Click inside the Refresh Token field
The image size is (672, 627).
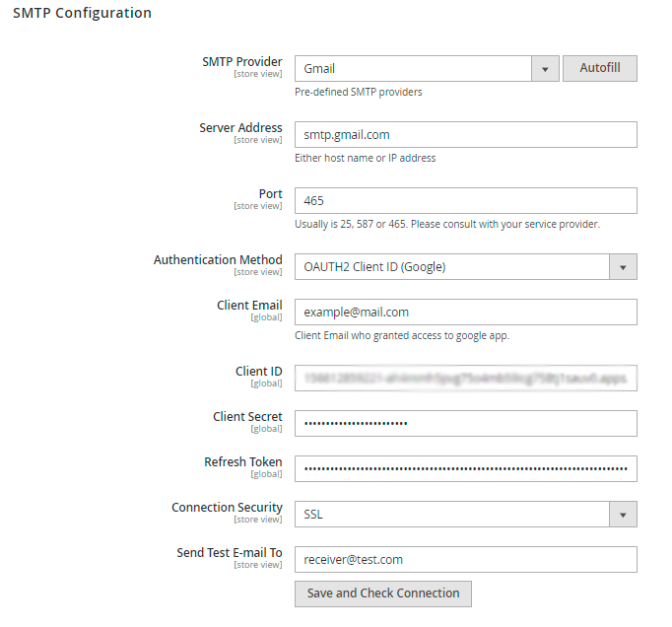465,469
